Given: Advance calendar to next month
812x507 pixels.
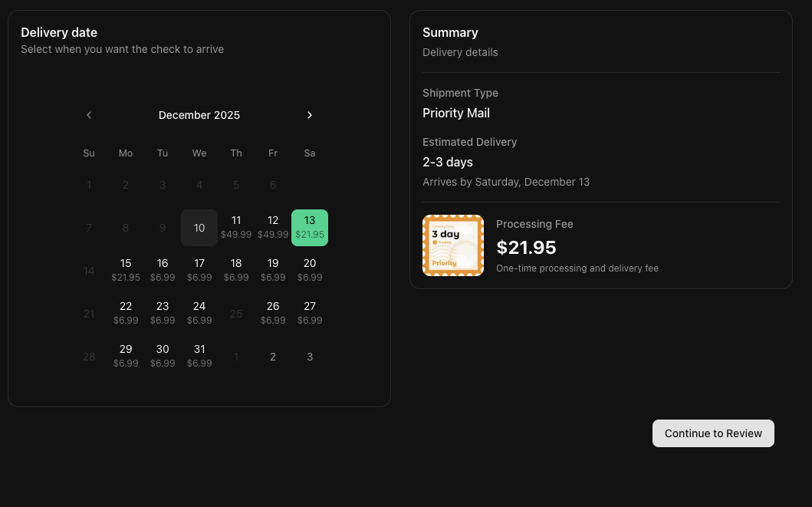Looking at the screenshot, I should point(310,115).
